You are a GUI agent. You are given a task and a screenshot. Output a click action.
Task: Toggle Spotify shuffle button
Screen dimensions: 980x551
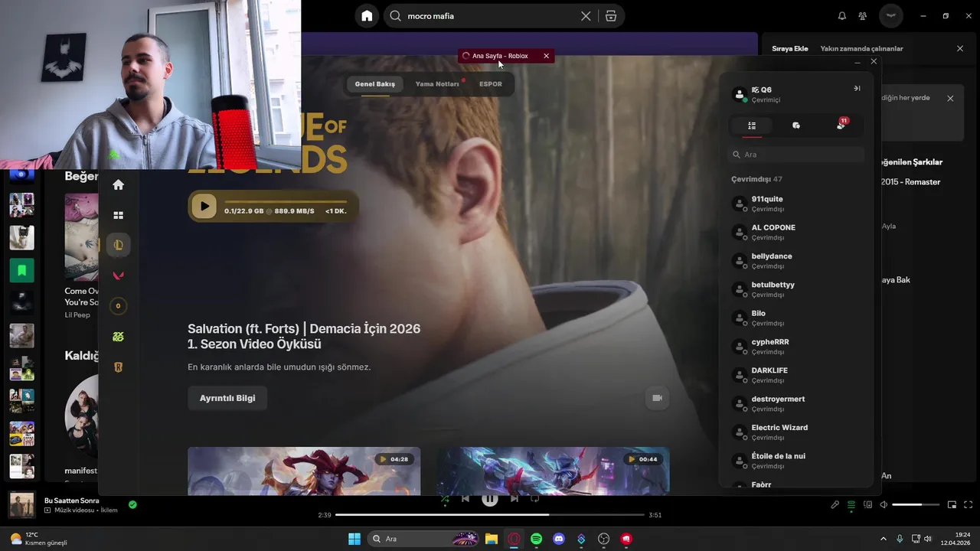coord(444,499)
